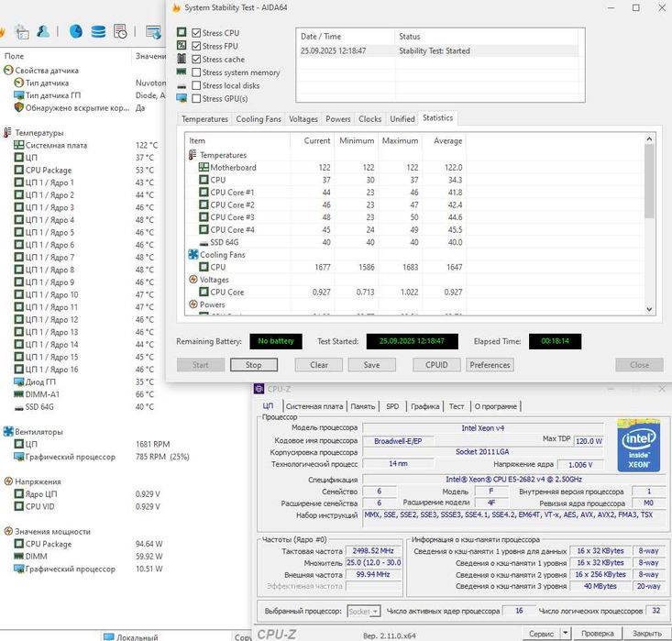672x641 pixels.
Task: Click the SSD 64G drive icon in statistics
Action: (204, 243)
